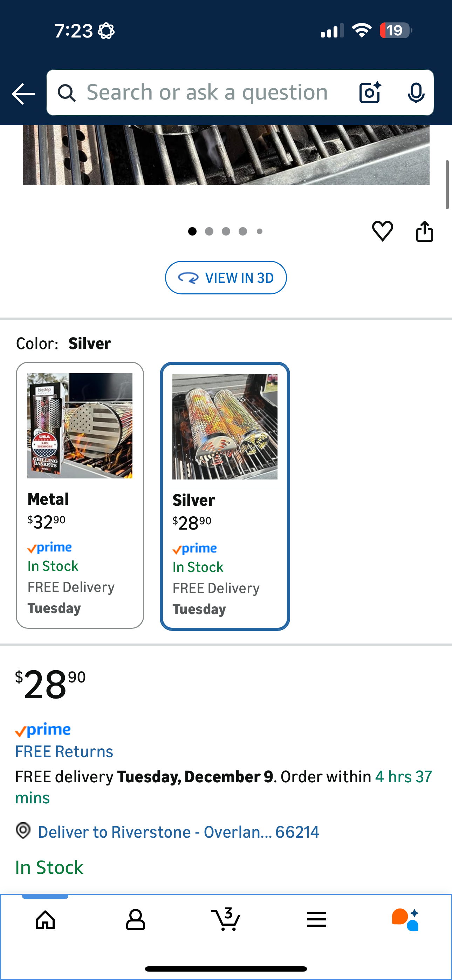This screenshot has width=452, height=980.
Task: Tap the microphone voice search icon
Action: pyautogui.click(x=416, y=93)
